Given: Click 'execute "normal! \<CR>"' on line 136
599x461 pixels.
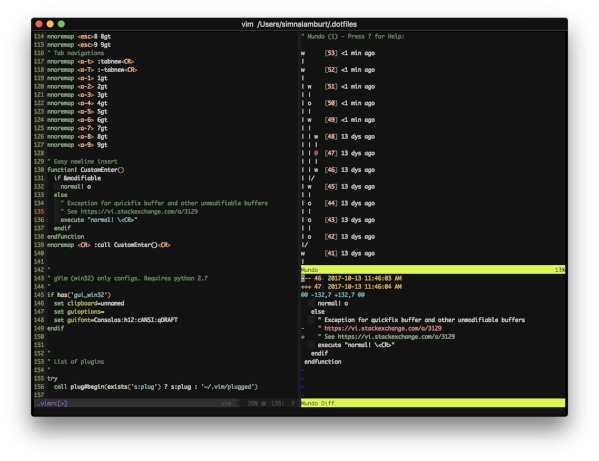Looking at the screenshot, I should pos(99,220).
